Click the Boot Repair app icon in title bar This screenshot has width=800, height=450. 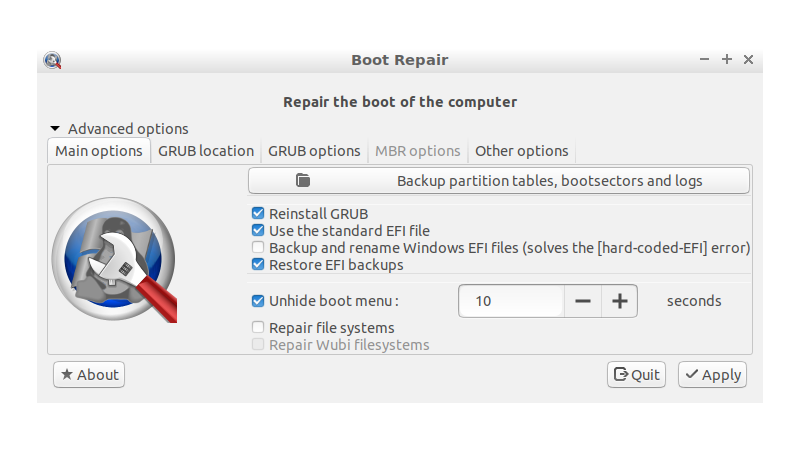(x=53, y=60)
